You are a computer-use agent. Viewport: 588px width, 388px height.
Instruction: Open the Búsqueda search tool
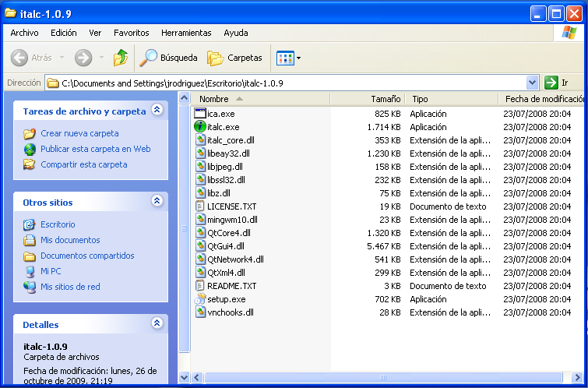tap(168, 58)
